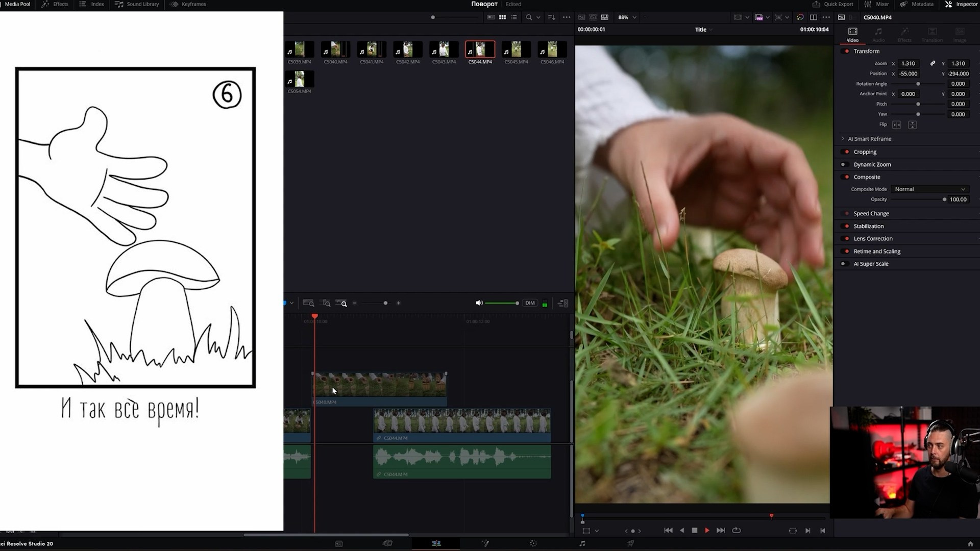Open media pool search magnifier
This screenshot has width=980, height=551.
(529, 17)
